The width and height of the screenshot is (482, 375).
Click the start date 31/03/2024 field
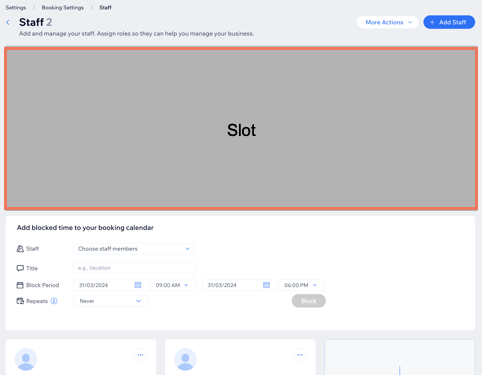tap(111, 285)
